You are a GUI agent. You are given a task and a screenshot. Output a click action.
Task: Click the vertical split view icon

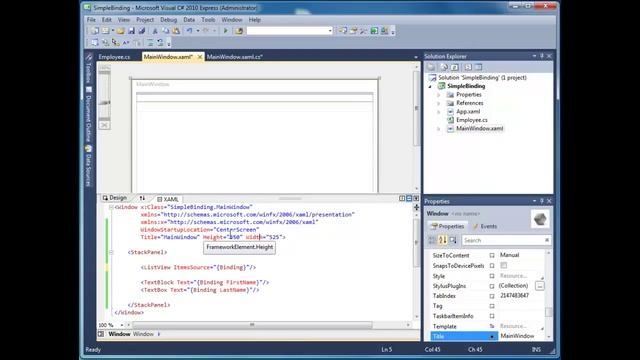tap(402, 198)
